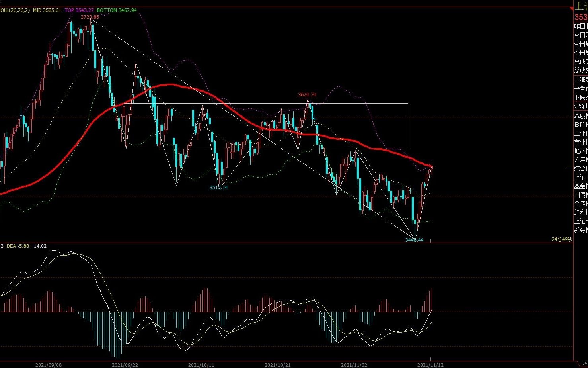Click the DEA -5.88 MACD readout
This screenshot has width=588, height=368.
pos(18,246)
